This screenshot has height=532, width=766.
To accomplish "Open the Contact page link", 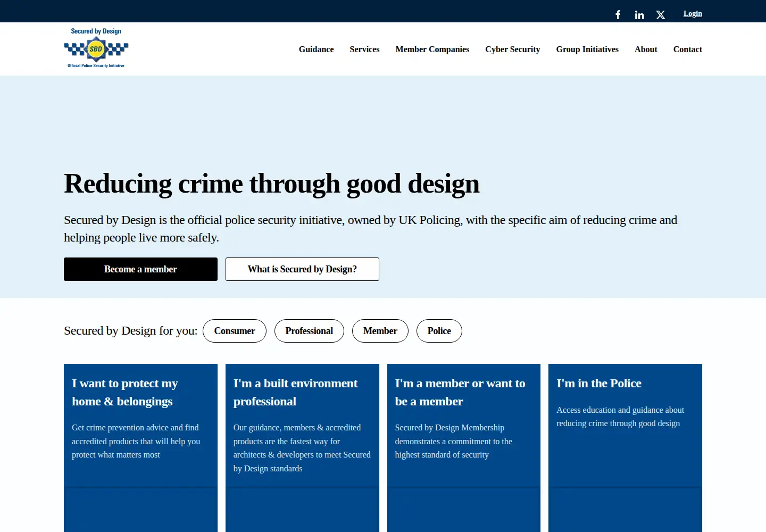I will pos(688,49).
